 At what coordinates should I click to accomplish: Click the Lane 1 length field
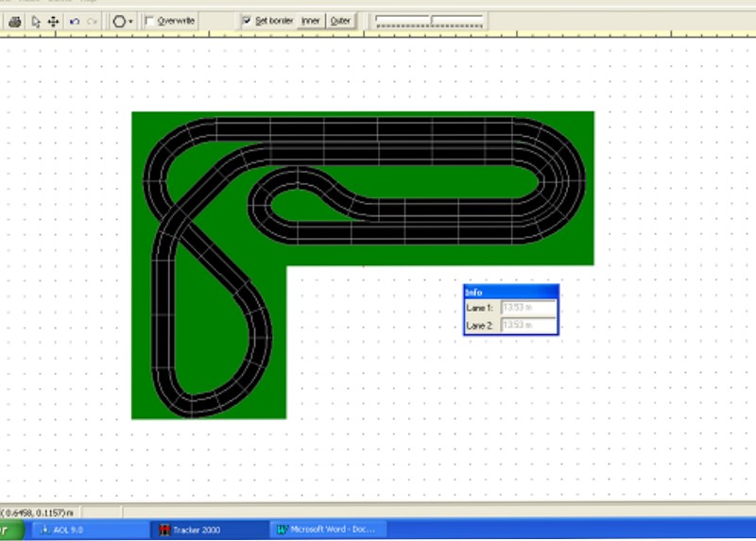(x=528, y=307)
